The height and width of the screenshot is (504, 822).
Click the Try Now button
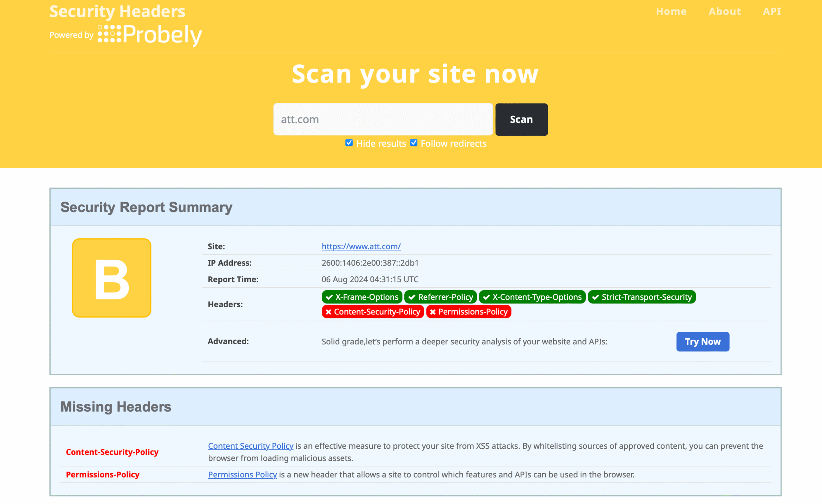tap(703, 342)
